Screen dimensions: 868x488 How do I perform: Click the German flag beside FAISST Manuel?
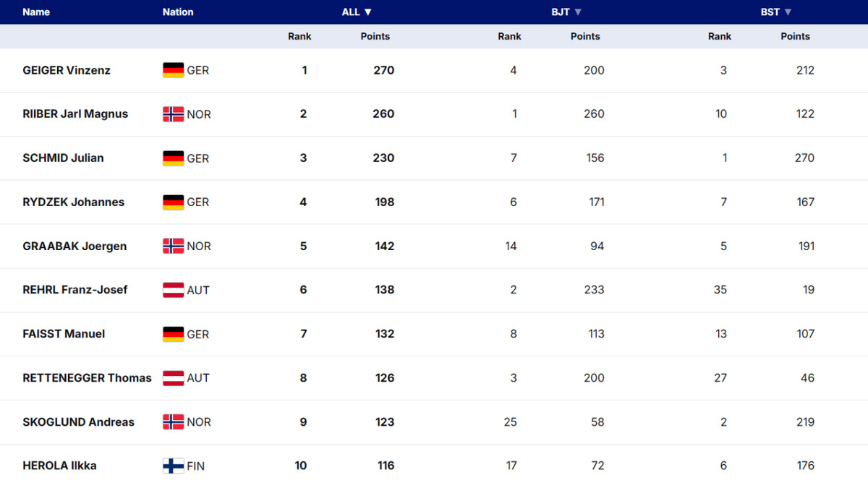tap(173, 334)
